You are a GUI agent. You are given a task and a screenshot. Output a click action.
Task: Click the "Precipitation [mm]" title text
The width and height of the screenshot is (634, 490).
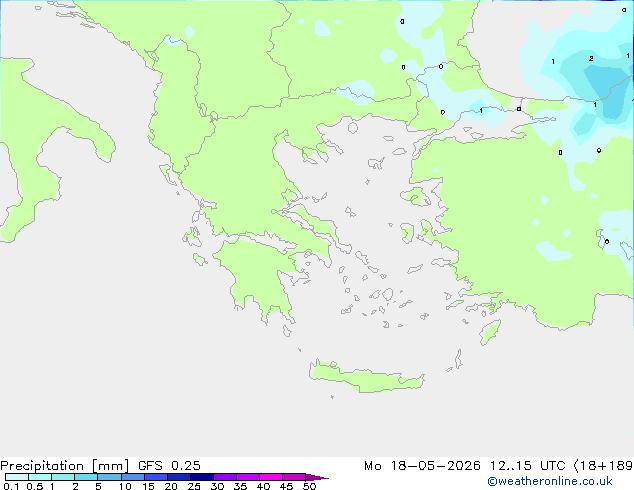click(x=65, y=466)
